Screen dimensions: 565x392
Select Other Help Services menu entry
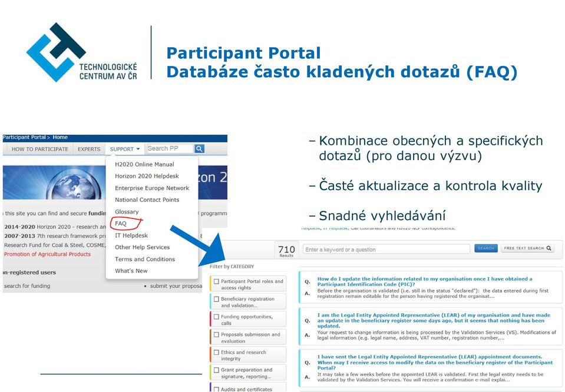[143, 247]
